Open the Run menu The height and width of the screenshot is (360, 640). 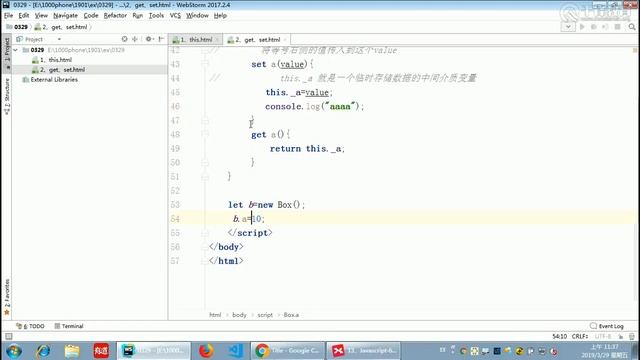[x=138, y=16]
